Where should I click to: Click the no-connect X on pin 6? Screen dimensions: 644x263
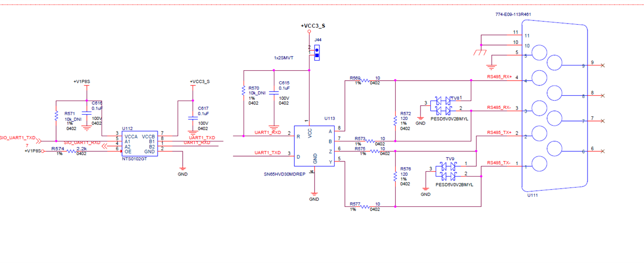(603, 152)
